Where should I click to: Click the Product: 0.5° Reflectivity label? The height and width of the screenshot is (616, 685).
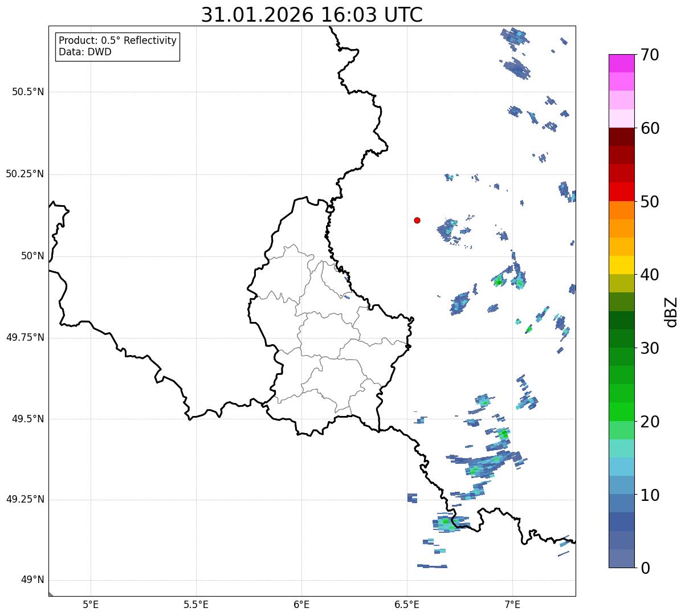tap(117, 41)
